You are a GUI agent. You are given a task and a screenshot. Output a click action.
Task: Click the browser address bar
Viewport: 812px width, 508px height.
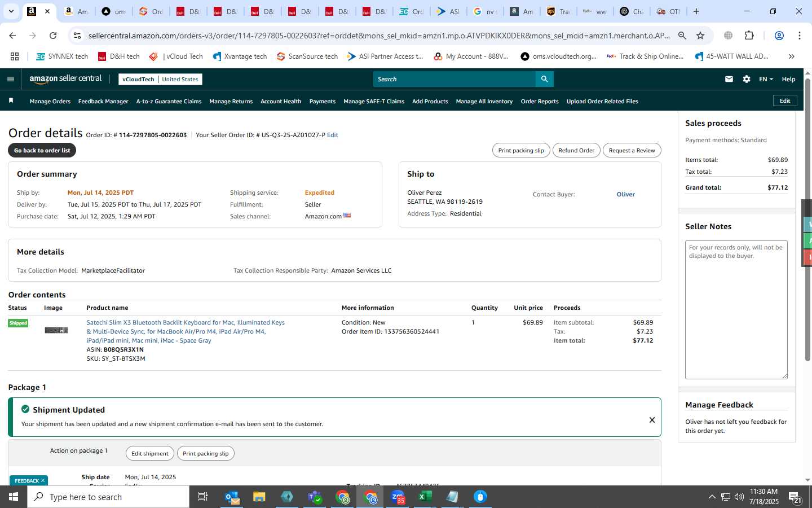(x=379, y=36)
